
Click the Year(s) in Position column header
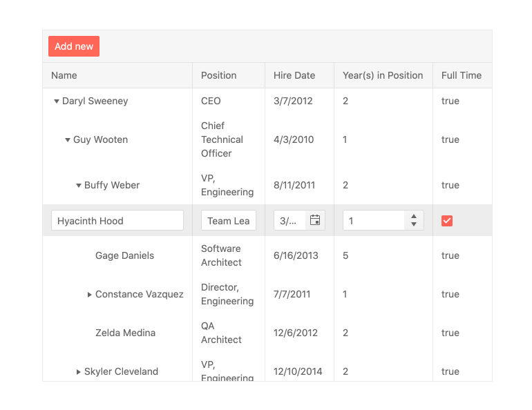coord(383,75)
